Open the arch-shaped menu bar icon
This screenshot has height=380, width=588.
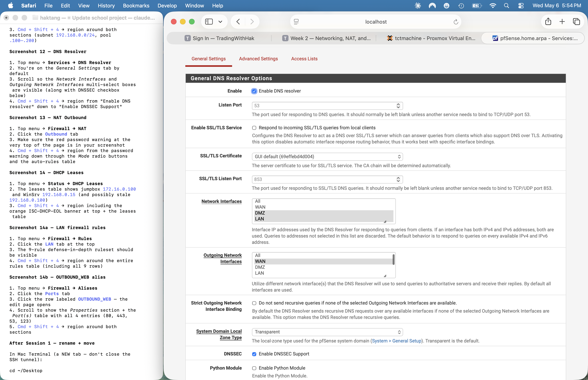pyautogui.click(x=432, y=6)
